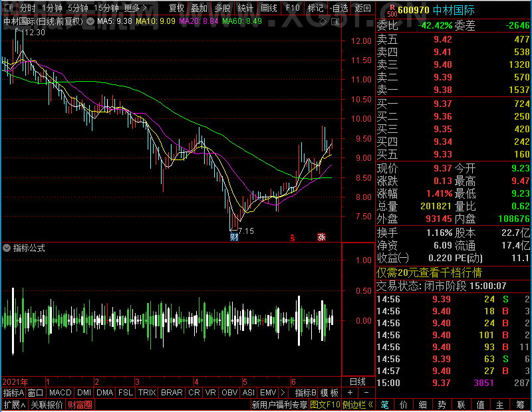Zoom in the chart with the plus button
Screen dimensions: 532x412
tap(350, 393)
